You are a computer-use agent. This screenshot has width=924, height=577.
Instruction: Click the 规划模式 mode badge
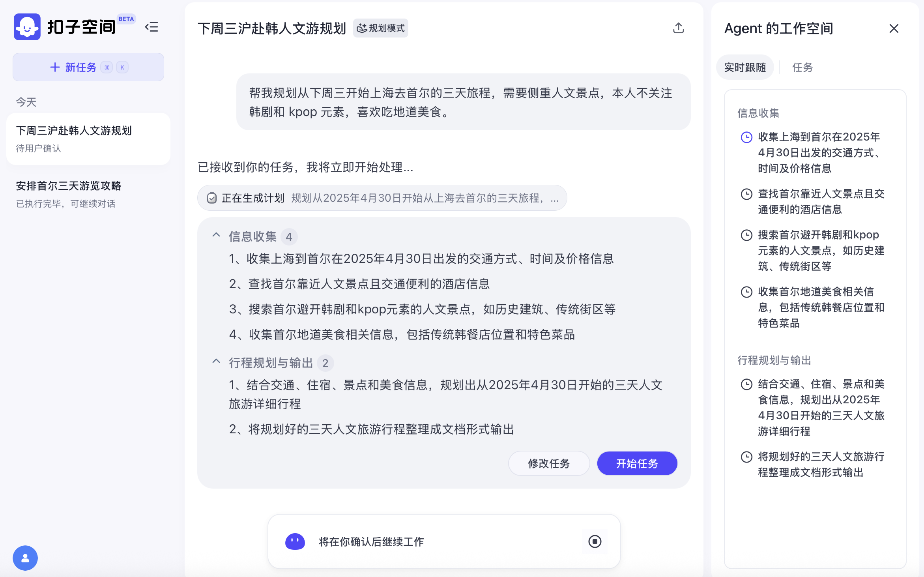(x=381, y=28)
